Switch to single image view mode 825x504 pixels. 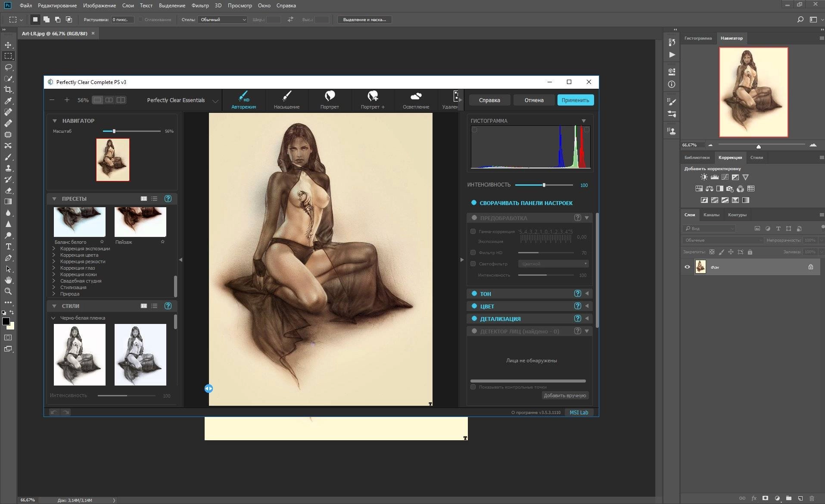pos(98,100)
